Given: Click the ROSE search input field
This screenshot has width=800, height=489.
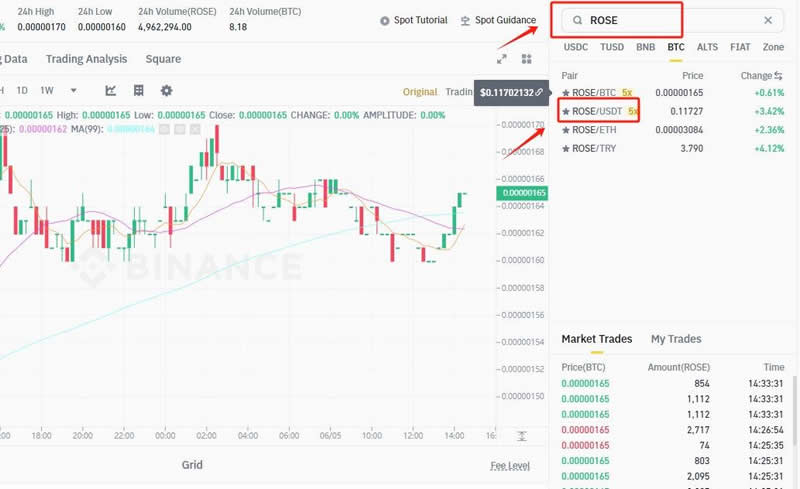Looking at the screenshot, I should pos(670,20).
